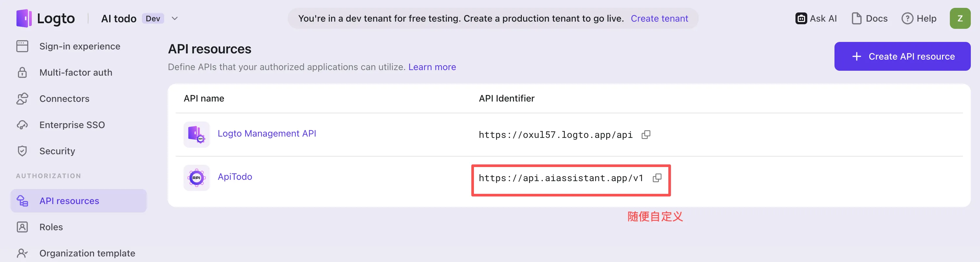Screen dimensions: 980x262
Task: Open Enterprise SSO page
Action: (72, 125)
